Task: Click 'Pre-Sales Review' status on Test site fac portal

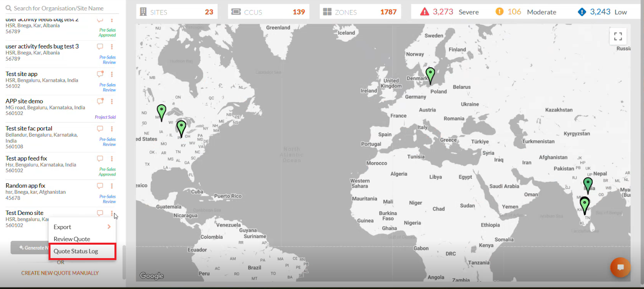Action: point(108,142)
